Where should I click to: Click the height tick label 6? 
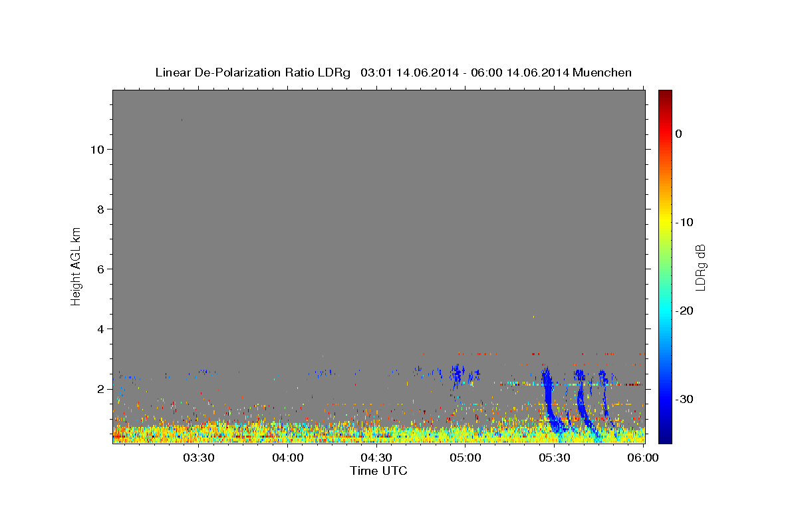(x=100, y=269)
